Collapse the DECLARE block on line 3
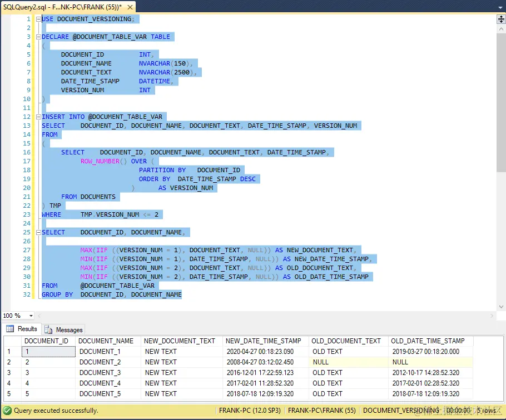Image resolution: width=506 pixels, height=420 pixels. [38, 37]
